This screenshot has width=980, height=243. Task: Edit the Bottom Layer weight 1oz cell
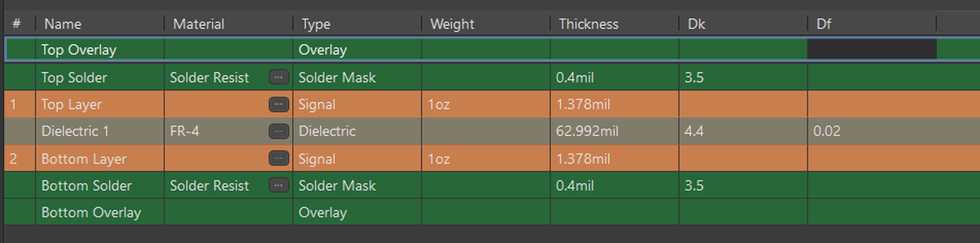click(486, 159)
